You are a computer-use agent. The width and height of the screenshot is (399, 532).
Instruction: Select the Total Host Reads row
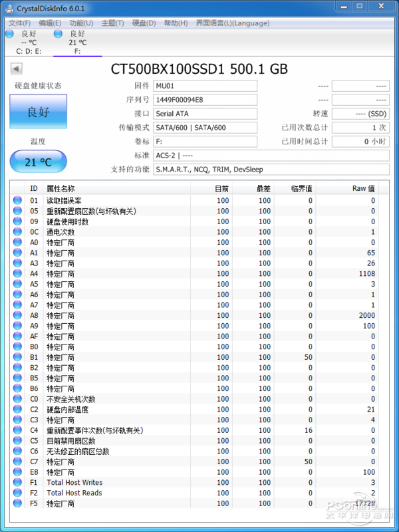click(x=194, y=493)
